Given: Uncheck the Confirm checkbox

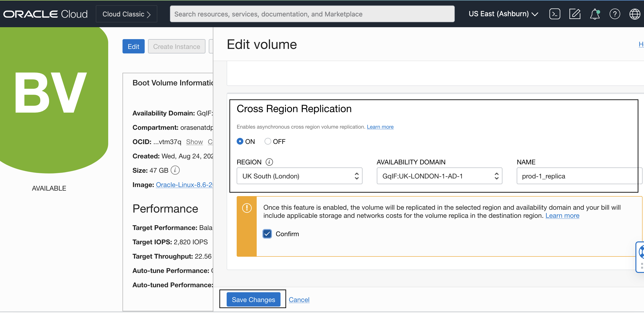Looking at the screenshot, I should (x=267, y=234).
